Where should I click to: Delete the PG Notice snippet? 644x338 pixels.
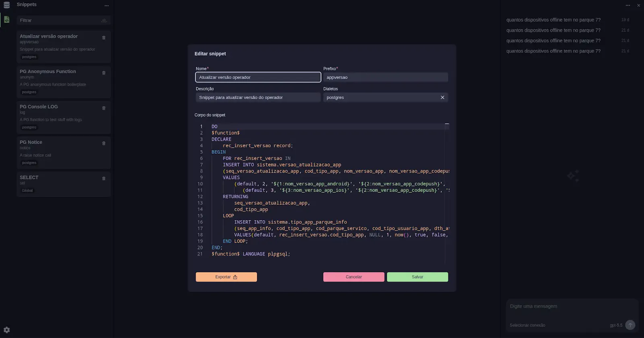pyautogui.click(x=104, y=143)
